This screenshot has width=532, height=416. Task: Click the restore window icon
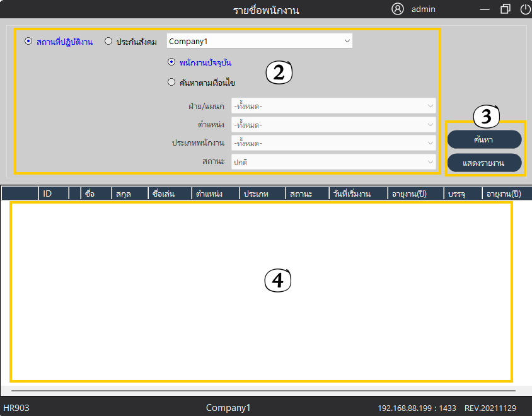pyautogui.click(x=505, y=9)
